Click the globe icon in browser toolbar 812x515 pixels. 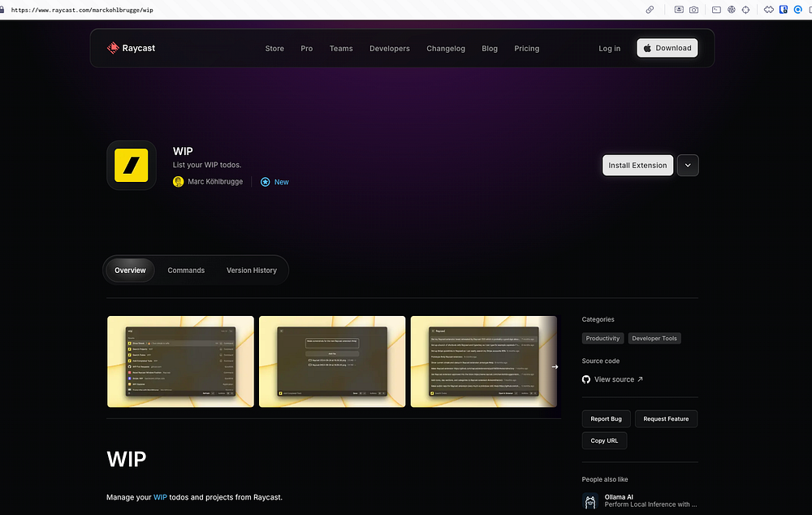coord(732,9)
